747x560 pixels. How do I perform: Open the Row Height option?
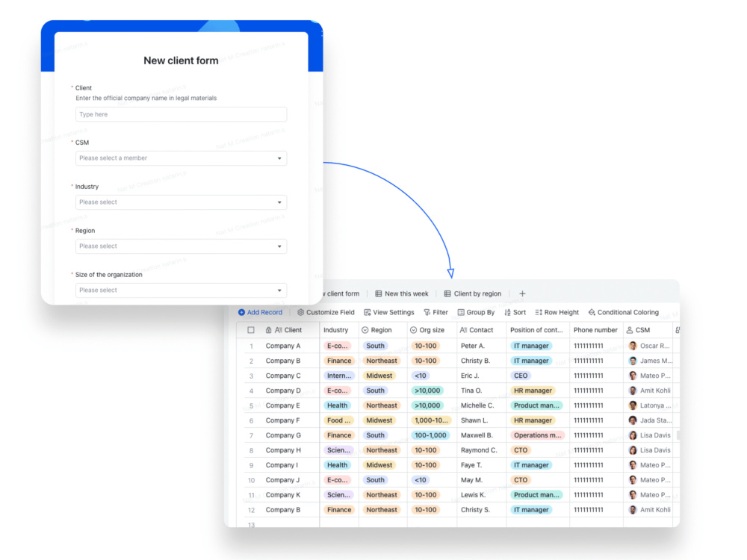coord(557,312)
